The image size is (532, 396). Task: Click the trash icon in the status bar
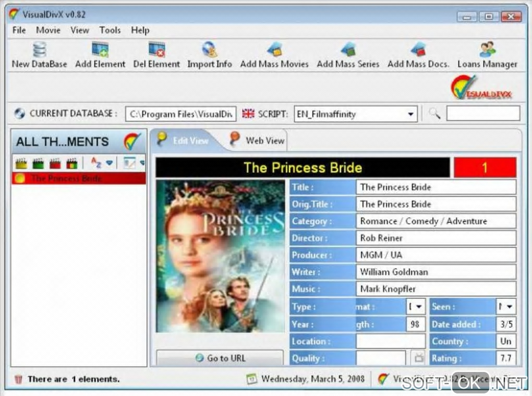(x=19, y=379)
